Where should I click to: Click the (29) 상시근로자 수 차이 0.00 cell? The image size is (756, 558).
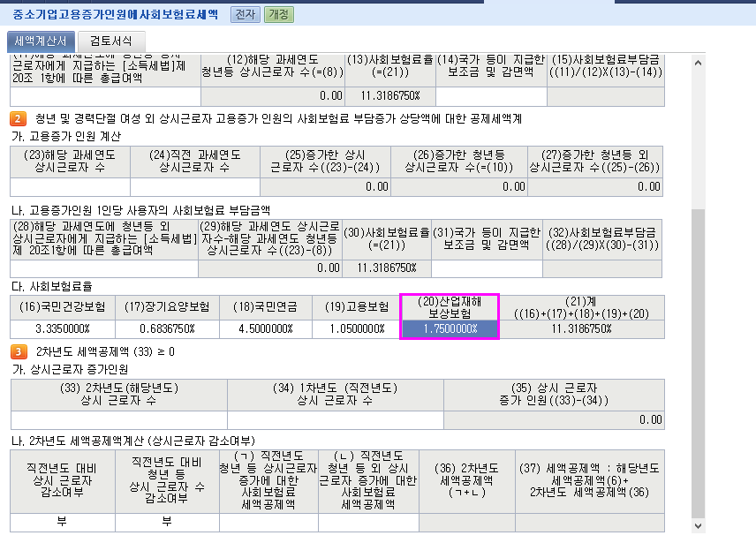click(270, 268)
